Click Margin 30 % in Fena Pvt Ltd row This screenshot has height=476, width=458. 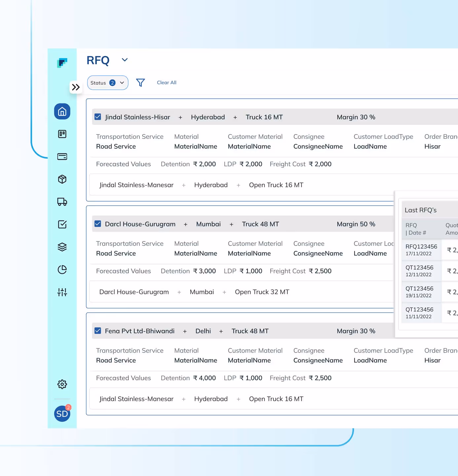click(356, 331)
